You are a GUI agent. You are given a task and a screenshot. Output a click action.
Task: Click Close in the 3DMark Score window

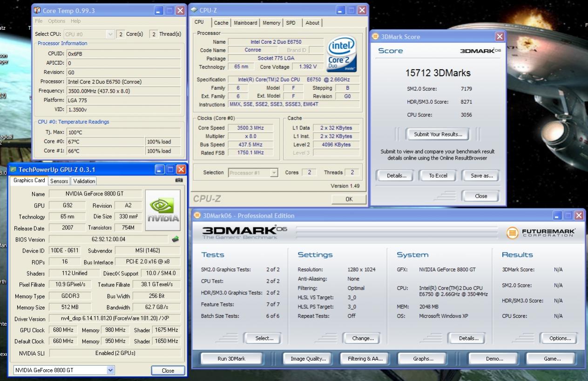coord(481,196)
